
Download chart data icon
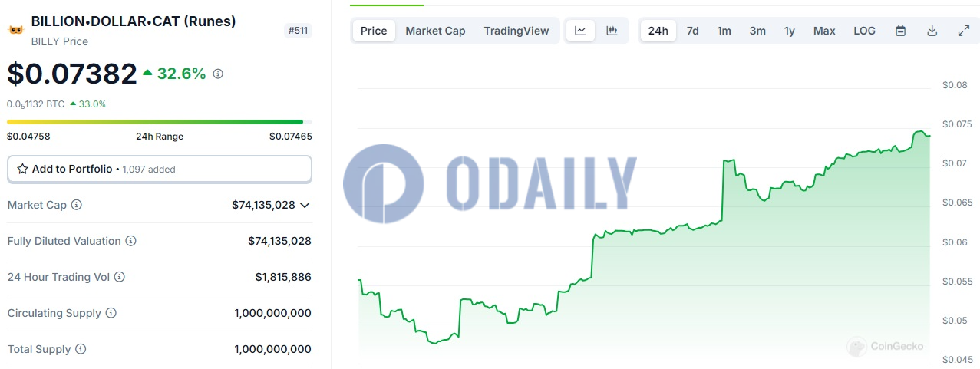point(932,31)
